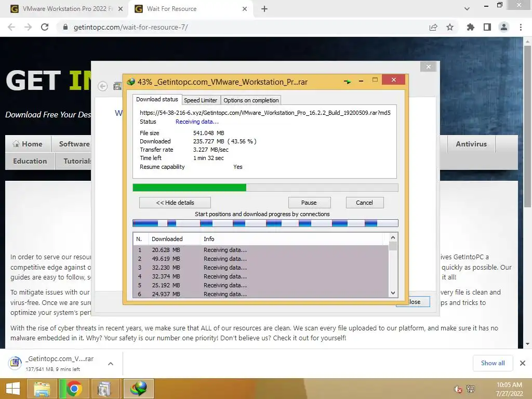This screenshot has width=532, height=399.
Task: Open the Options on completion tab
Action: pyautogui.click(x=251, y=100)
